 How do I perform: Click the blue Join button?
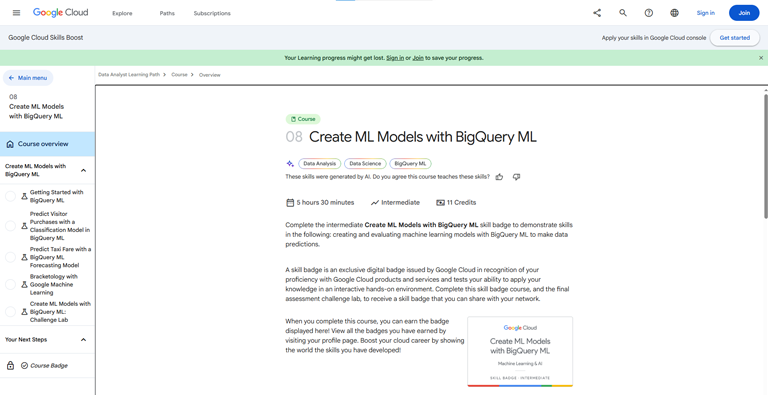click(744, 13)
